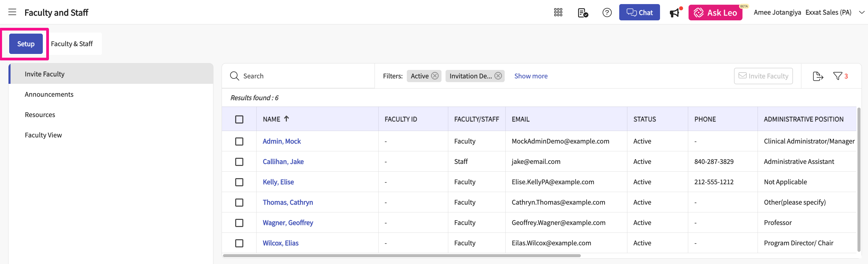Open the announcements megaphone icon
The height and width of the screenshot is (264, 868).
pyautogui.click(x=675, y=13)
